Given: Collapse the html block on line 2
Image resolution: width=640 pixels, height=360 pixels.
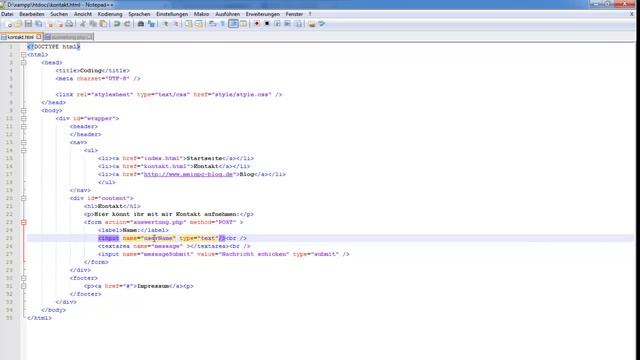Looking at the screenshot, I should click(x=24, y=55).
